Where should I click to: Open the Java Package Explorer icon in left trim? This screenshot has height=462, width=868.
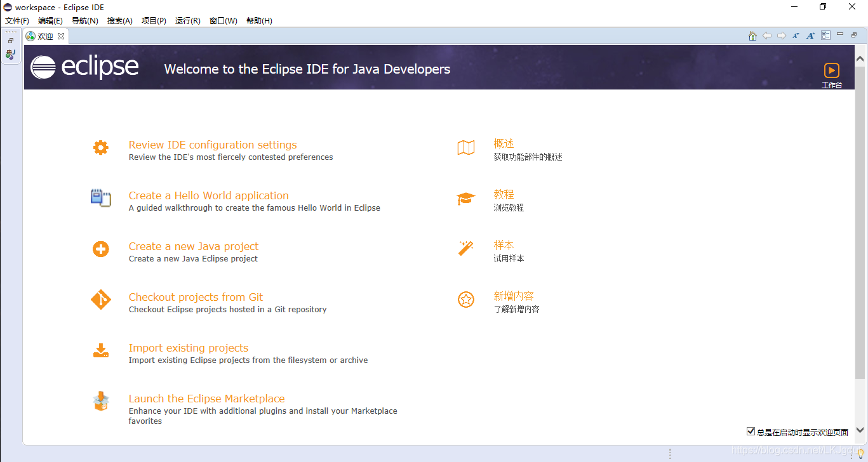coord(10,55)
